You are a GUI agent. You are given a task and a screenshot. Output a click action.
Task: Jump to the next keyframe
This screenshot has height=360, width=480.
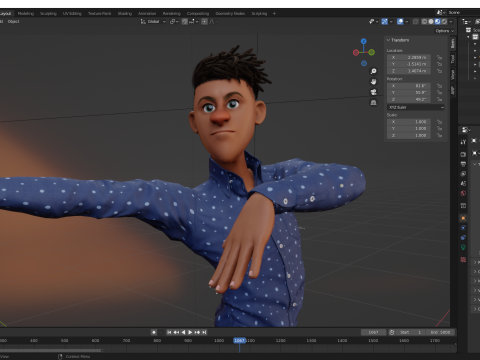point(197,332)
